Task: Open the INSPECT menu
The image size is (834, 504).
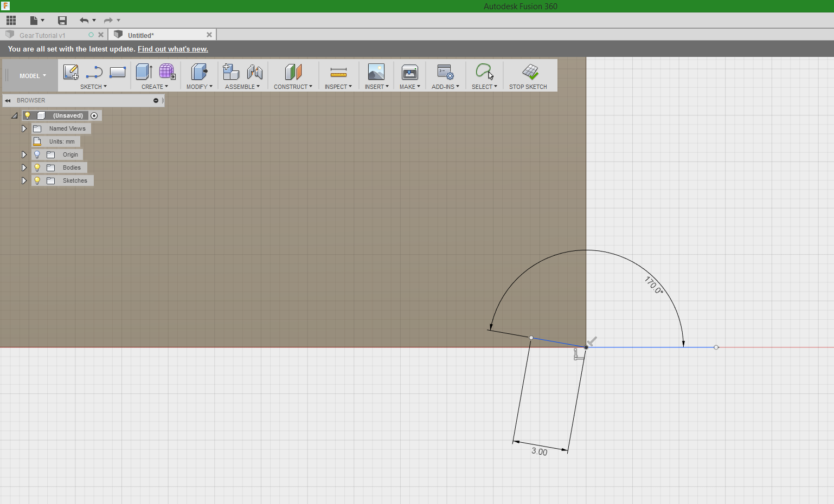Action: [338, 87]
